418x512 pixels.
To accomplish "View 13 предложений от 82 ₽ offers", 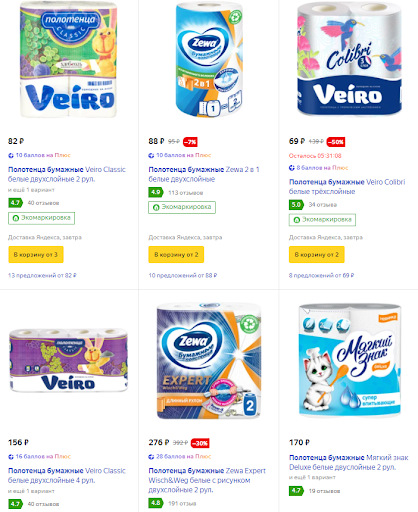I will click(42, 276).
